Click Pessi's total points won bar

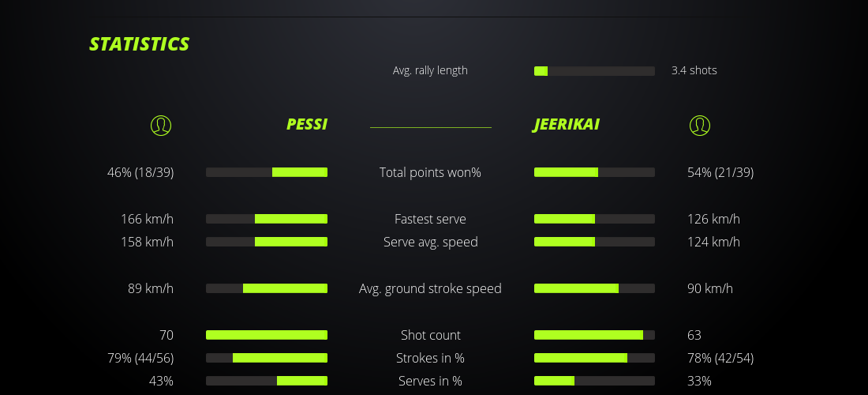click(x=267, y=172)
